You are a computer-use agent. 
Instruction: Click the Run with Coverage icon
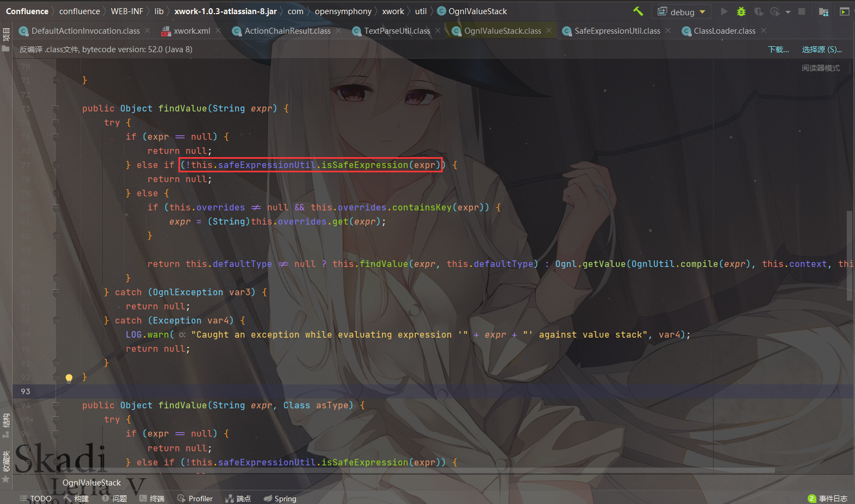pyautogui.click(x=758, y=11)
